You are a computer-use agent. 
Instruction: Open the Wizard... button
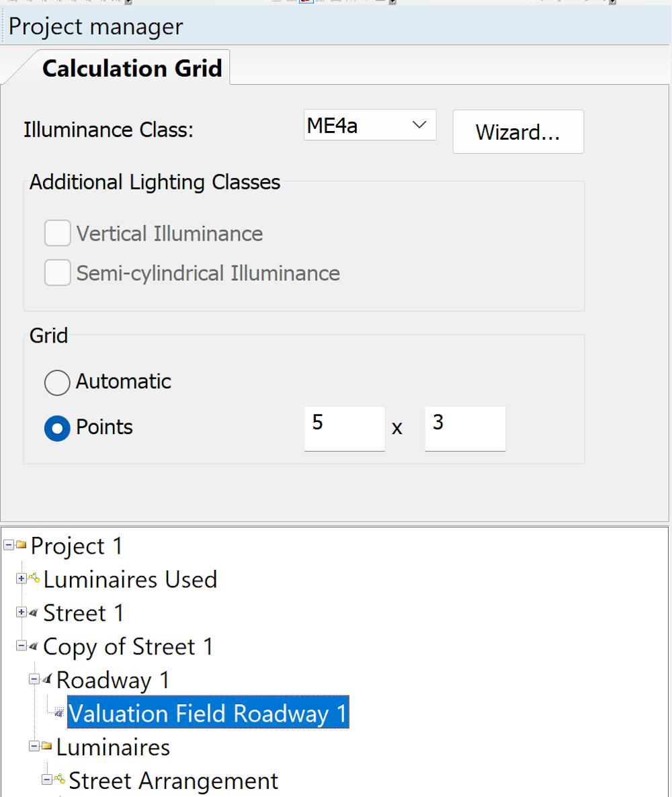coord(517,132)
